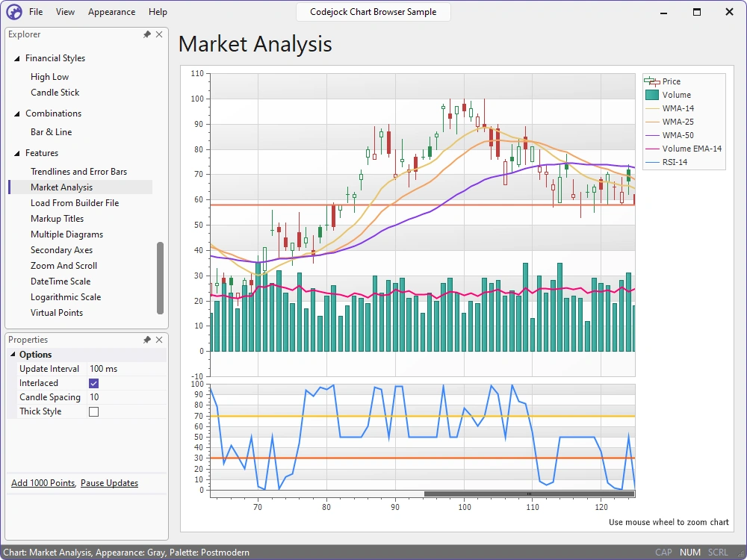
Task: Click the Update Interval value field
Action: click(x=127, y=369)
